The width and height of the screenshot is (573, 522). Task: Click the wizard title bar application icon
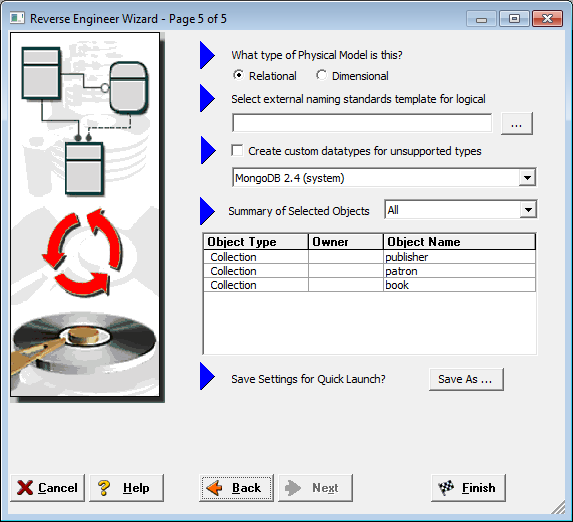(x=17, y=18)
